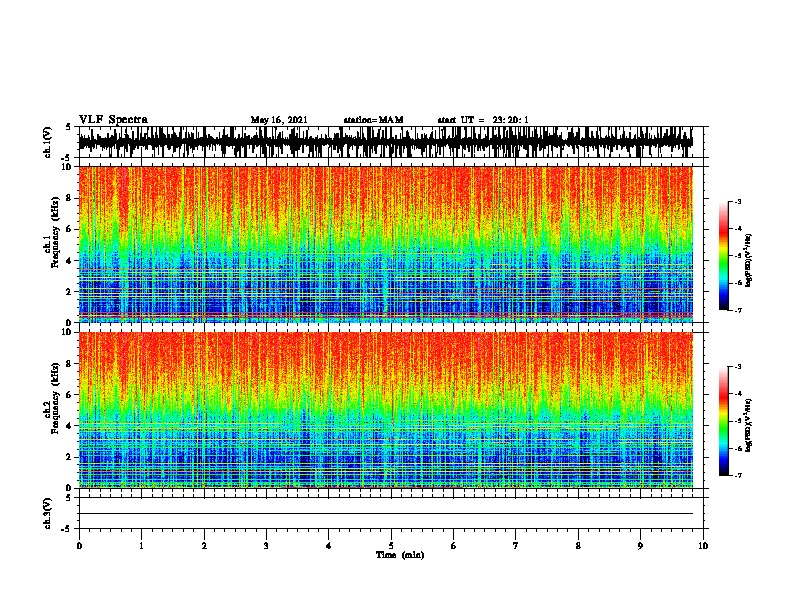This screenshot has height=612, width=792.
Task: Click inside the ch.1 spectrogram panel
Action: (386, 244)
